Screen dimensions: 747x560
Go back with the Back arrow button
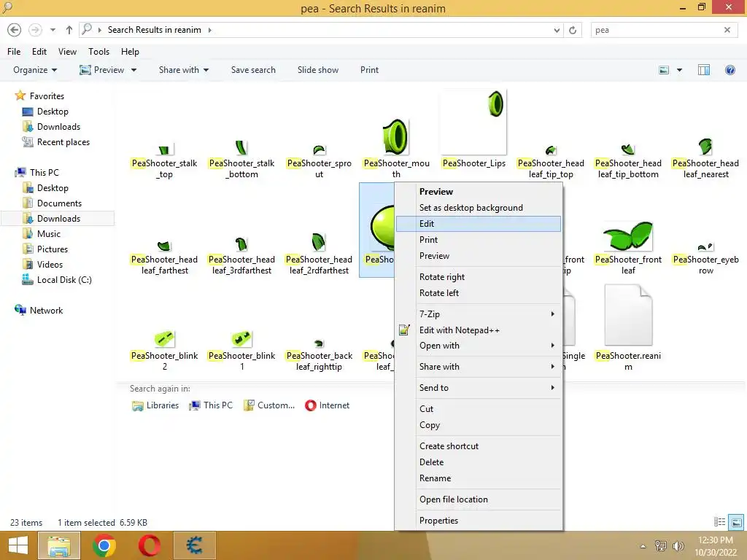coord(15,30)
